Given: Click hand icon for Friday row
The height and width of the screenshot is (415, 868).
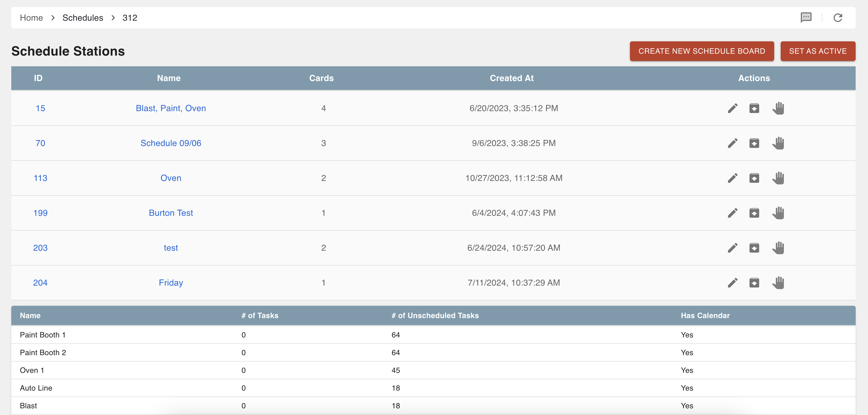Looking at the screenshot, I should point(778,283).
